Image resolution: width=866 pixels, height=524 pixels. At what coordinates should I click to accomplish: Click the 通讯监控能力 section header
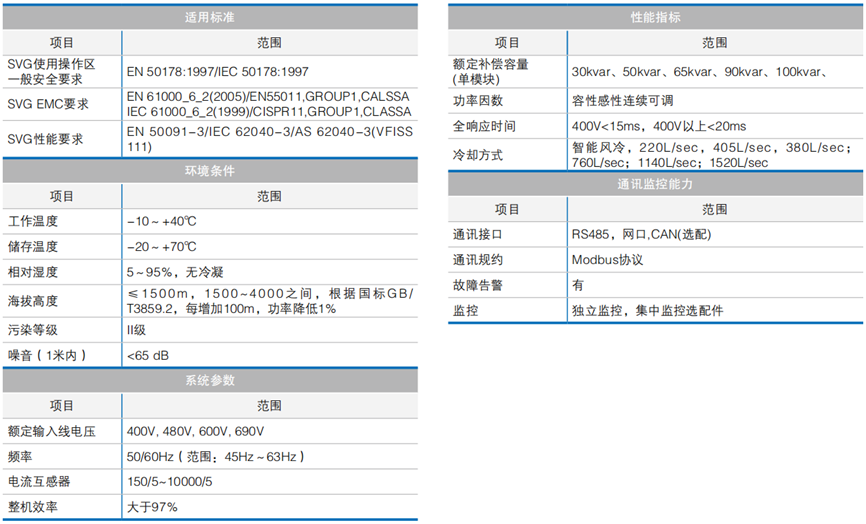[x=656, y=184]
